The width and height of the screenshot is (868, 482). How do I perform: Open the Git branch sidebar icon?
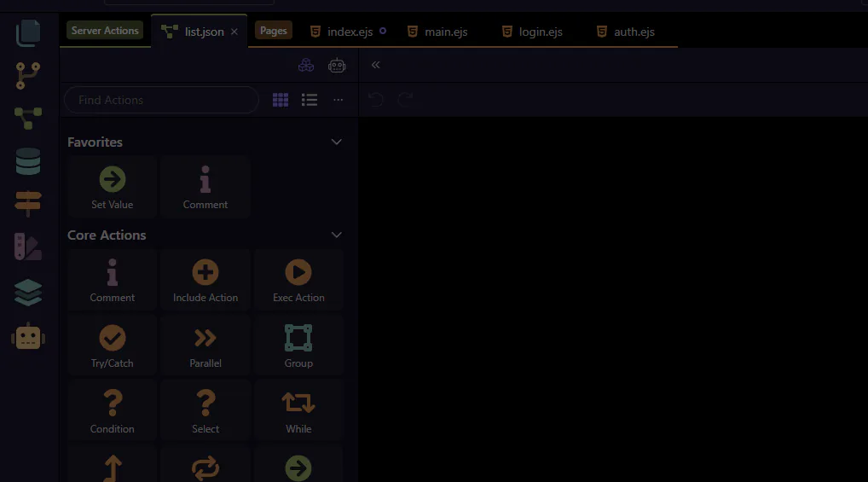(28, 76)
